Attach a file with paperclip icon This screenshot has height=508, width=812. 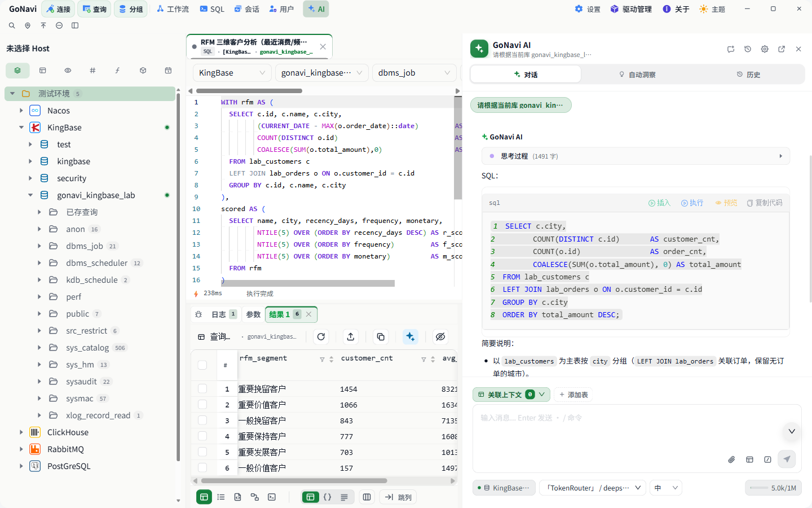click(x=731, y=459)
